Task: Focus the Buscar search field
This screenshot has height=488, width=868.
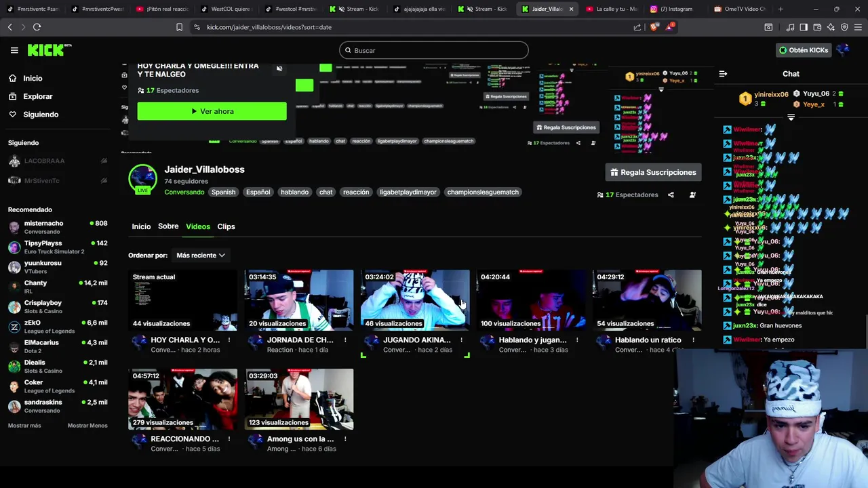Action: click(x=434, y=50)
